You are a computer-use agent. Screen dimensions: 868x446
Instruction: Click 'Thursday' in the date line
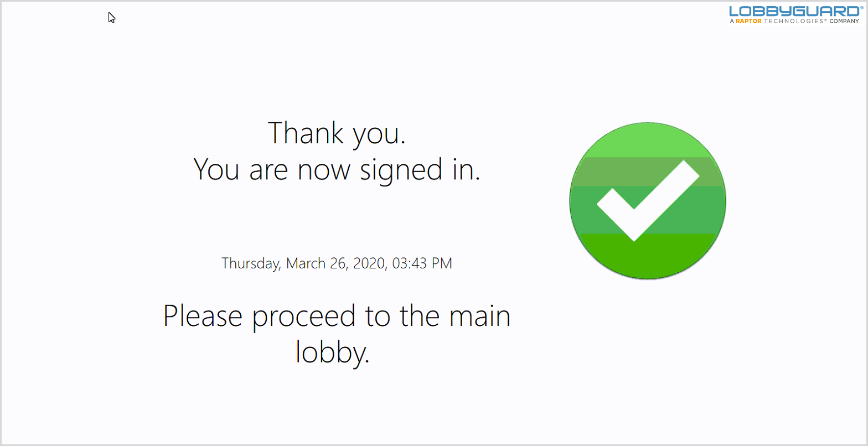coord(251,263)
